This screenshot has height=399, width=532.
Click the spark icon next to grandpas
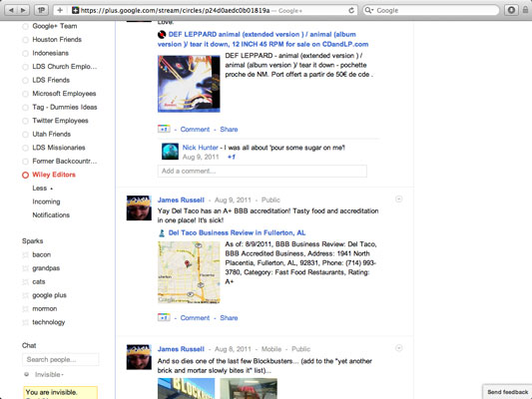pos(25,268)
